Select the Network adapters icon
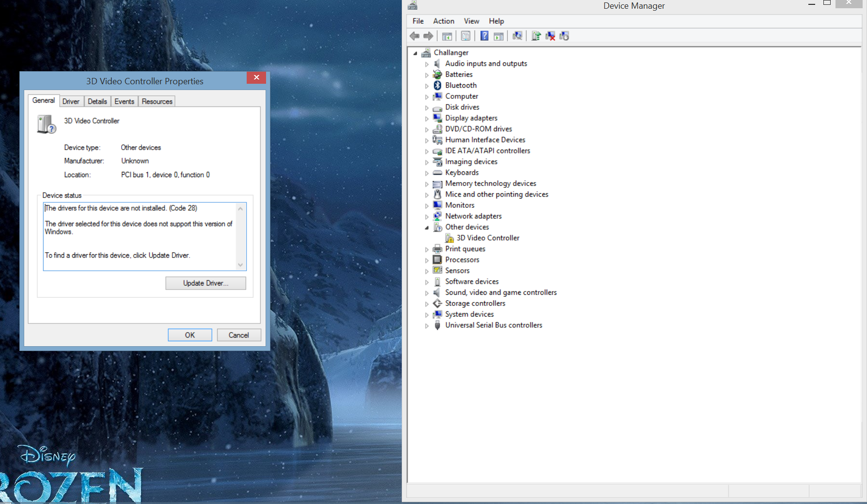Viewport: 867px width, 504px height. [x=438, y=216]
